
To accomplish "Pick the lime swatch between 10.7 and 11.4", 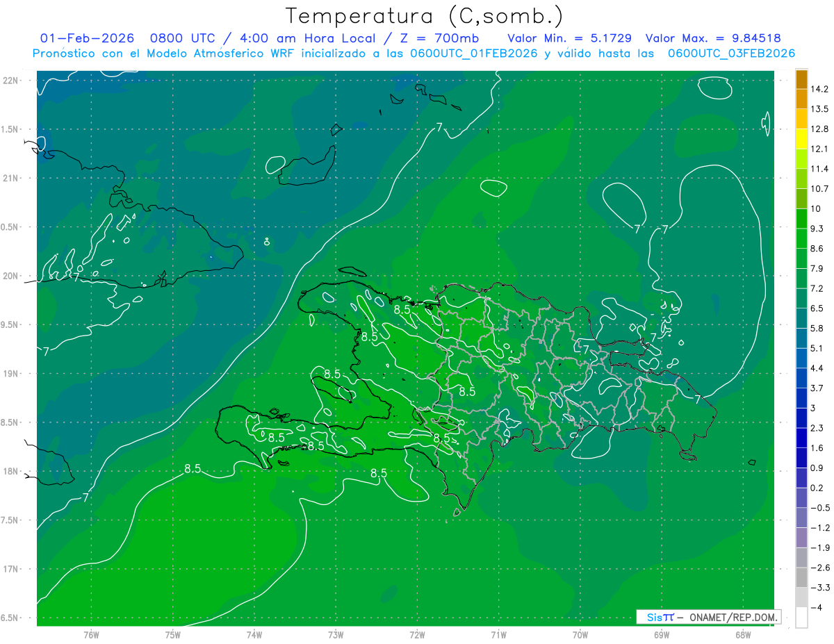I will pyautogui.click(x=801, y=179).
